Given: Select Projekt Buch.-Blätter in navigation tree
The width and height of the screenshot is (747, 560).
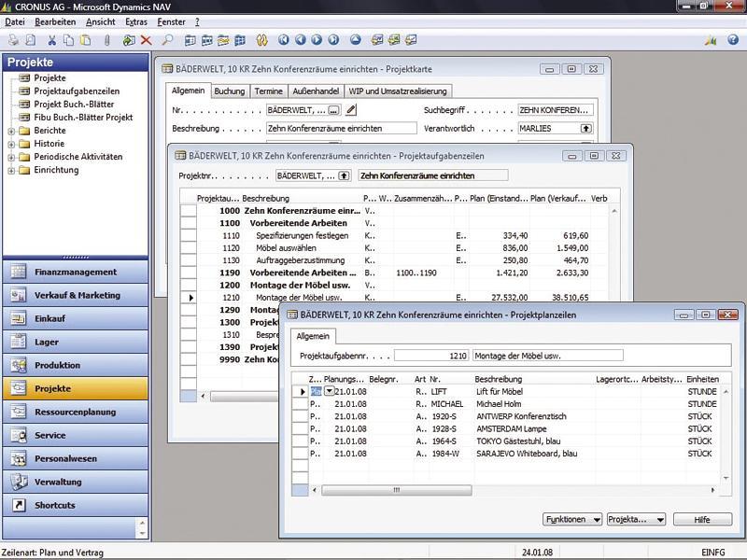Looking at the screenshot, I should pyautogui.click(x=74, y=105).
